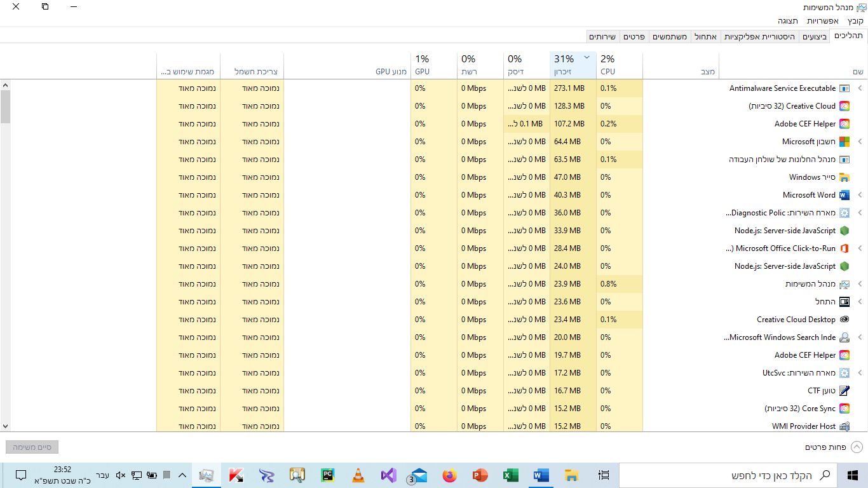Switch to the Performance (ביצועים) tab
Screen dimensions: 868x488
click(814, 37)
